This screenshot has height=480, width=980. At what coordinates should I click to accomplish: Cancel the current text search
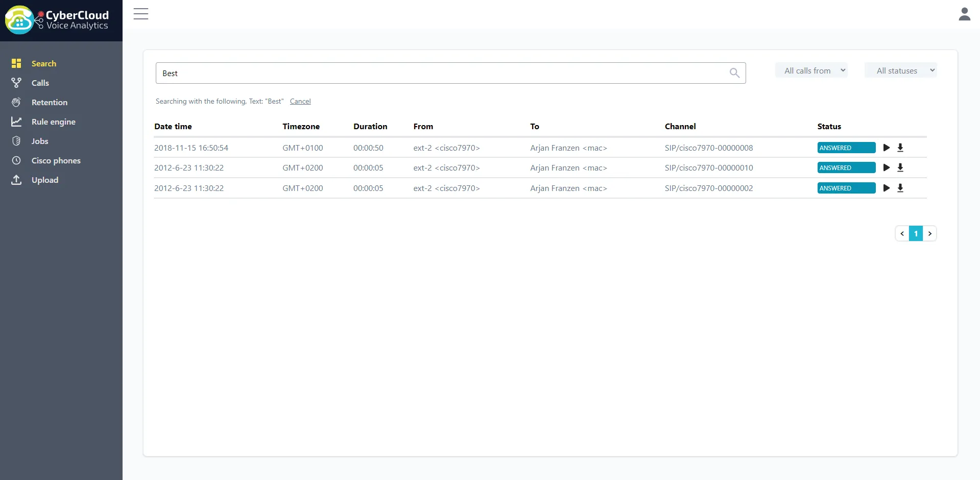coord(300,101)
